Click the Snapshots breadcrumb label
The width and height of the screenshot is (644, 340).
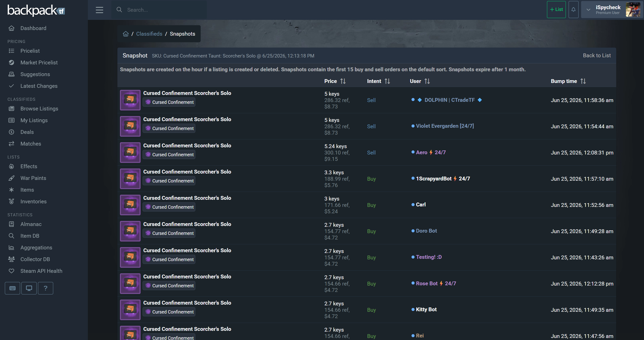183,34
